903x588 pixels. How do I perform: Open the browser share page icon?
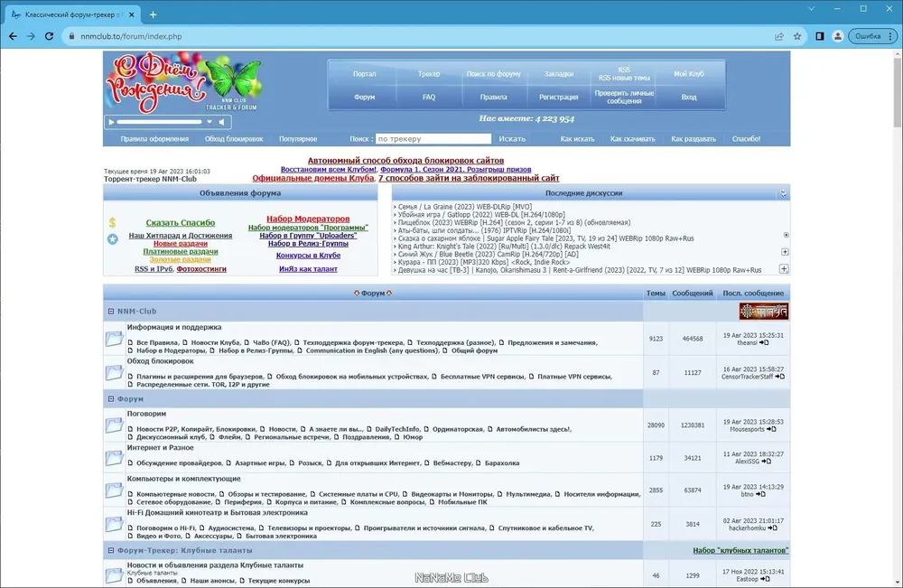point(778,36)
